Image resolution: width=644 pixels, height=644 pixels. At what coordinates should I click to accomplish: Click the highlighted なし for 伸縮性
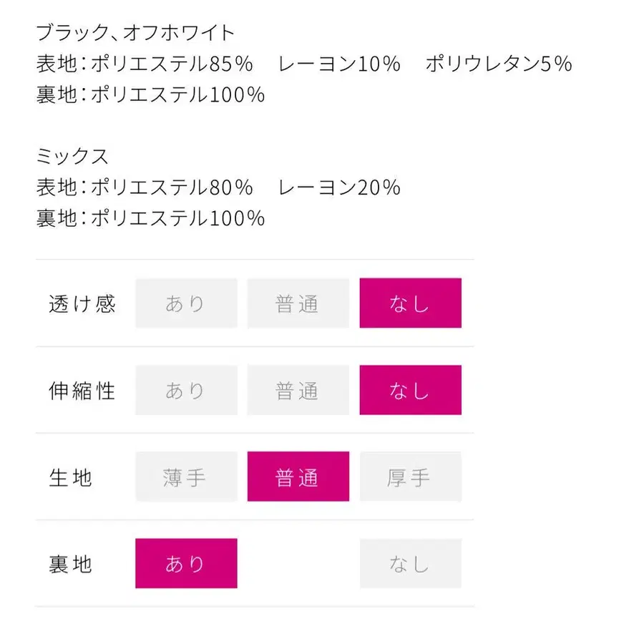[x=410, y=390]
